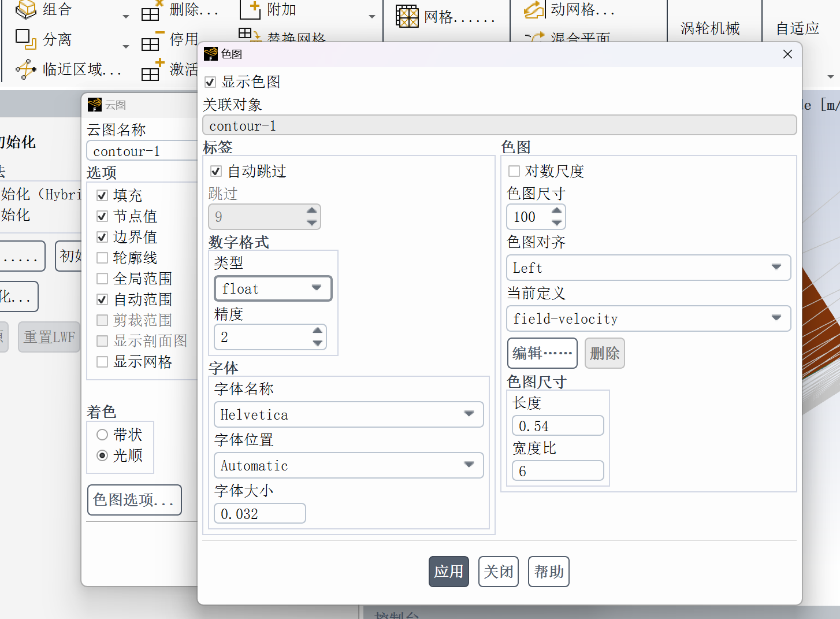Open the 字体位置 Automatic dropdown
840x619 pixels.
pyautogui.click(x=348, y=465)
